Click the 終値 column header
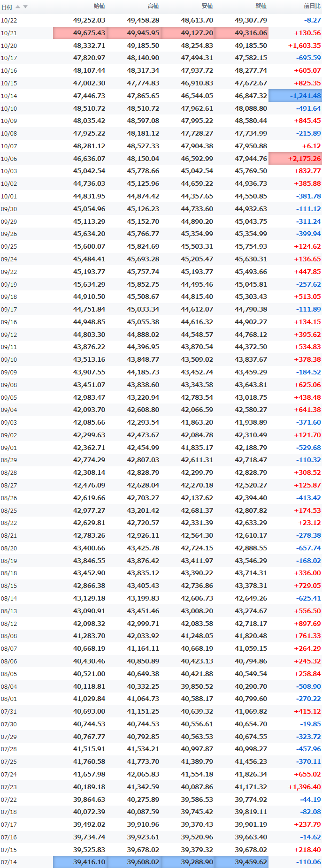Image resolution: width=322 pixels, height=868 pixels. (x=261, y=6)
